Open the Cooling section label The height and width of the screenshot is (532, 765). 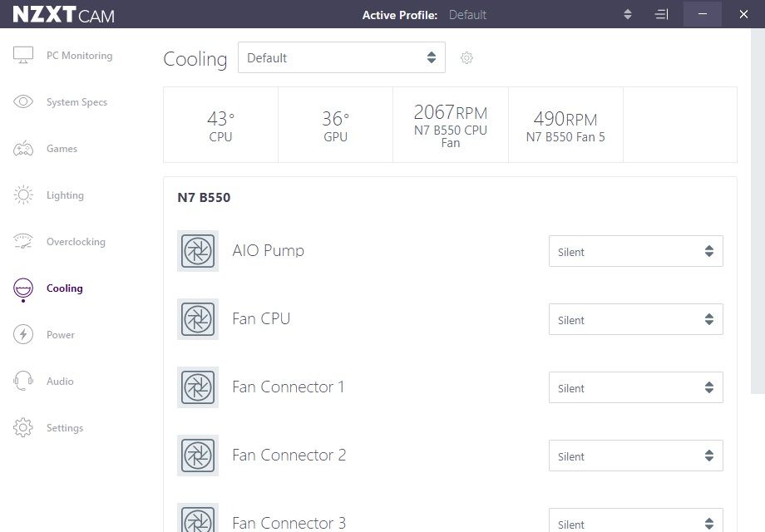(64, 288)
